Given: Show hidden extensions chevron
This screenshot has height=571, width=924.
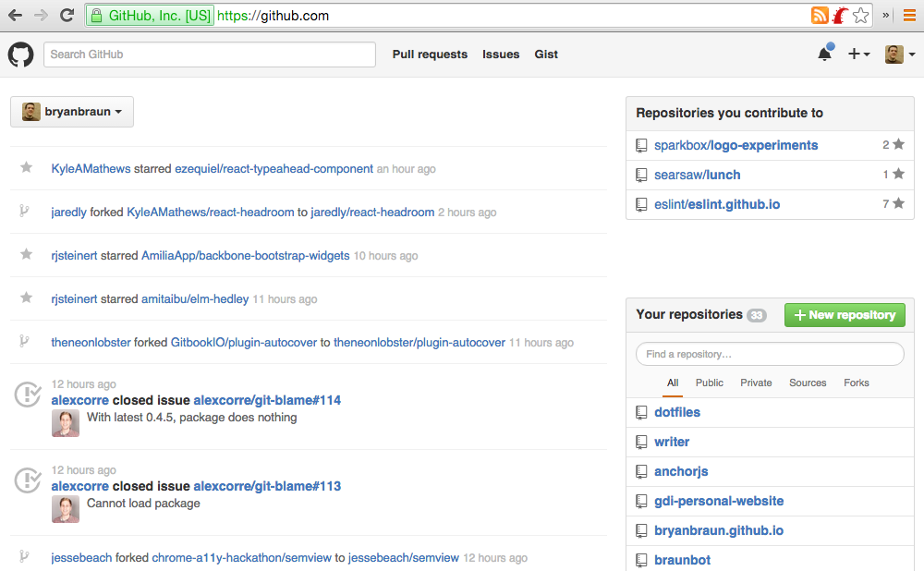Looking at the screenshot, I should 886,16.
